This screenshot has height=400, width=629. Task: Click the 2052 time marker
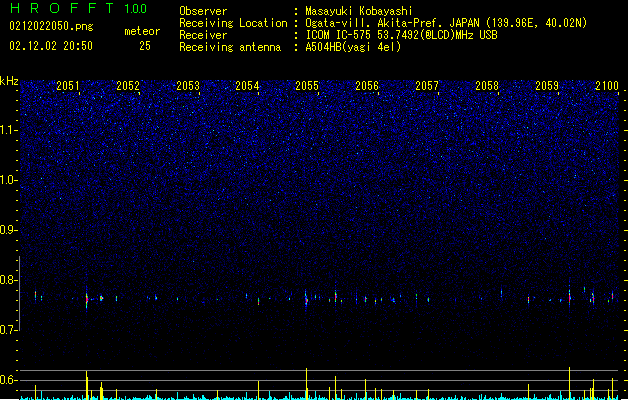click(128, 85)
